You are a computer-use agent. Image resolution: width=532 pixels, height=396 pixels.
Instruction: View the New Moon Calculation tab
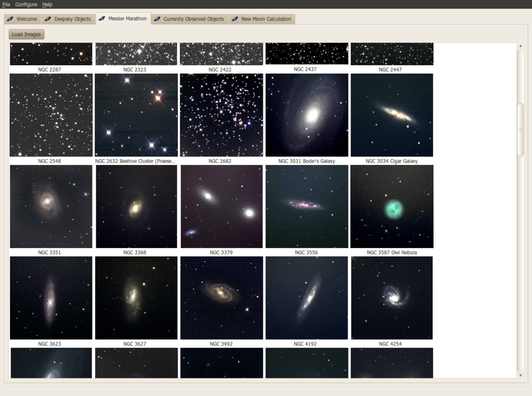coord(265,19)
